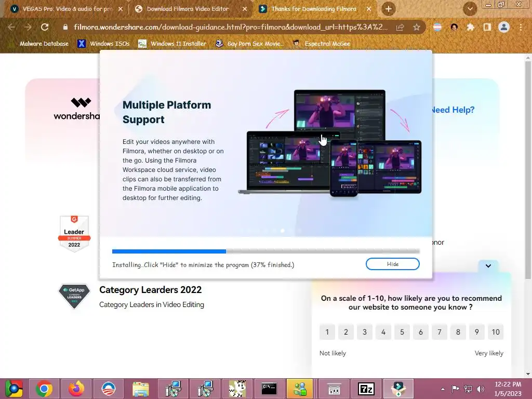Screen dimensions: 532x399
Task: Show hidden system tray icons
Action: pyautogui.click(x=443, y=389)
